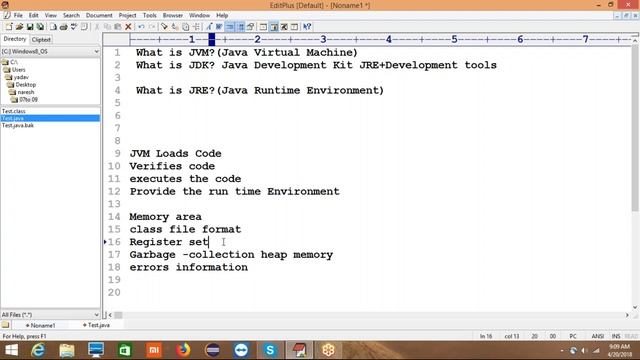Screen dimensions: 640x360
Task: Open the Browser menu
Action: (x=173, y=15)
